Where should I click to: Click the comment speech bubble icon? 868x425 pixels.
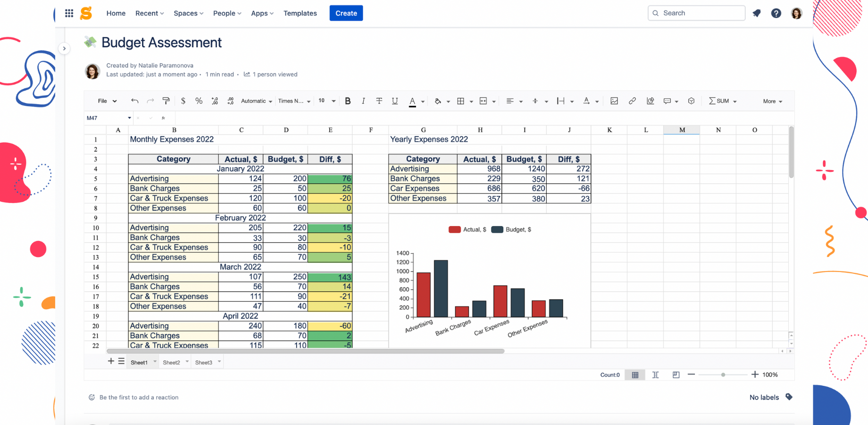pos(667,101)
